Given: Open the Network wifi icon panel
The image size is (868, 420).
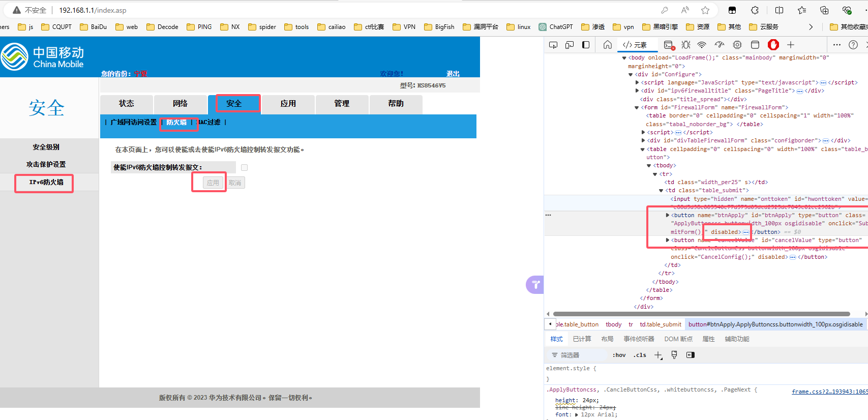Looking at the screenshot, I should pyautogui.click(x=702, y=45).
